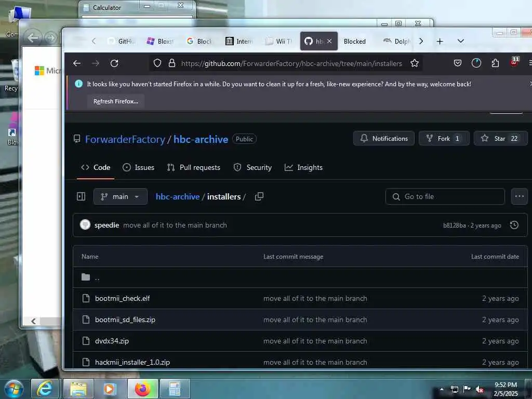The height and width of the screenshot is (399, 532).
Task: Go back in Firefox navigation
Action: (x=77, y=63)
